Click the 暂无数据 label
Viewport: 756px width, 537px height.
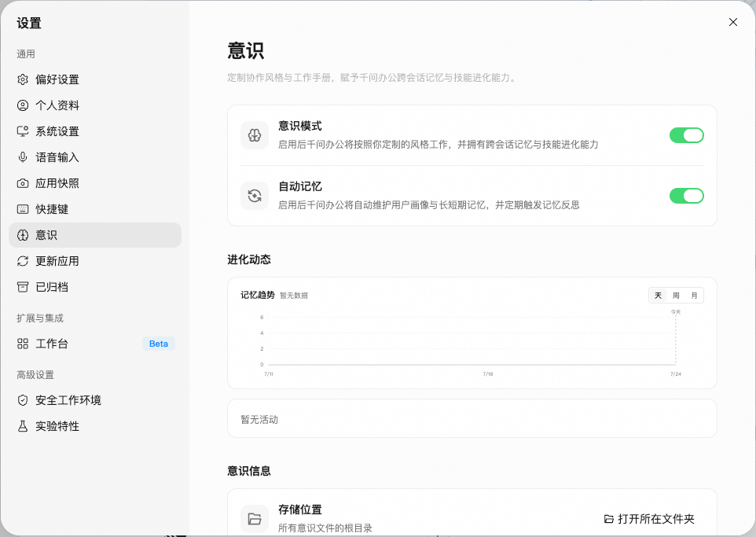(294, 296)
